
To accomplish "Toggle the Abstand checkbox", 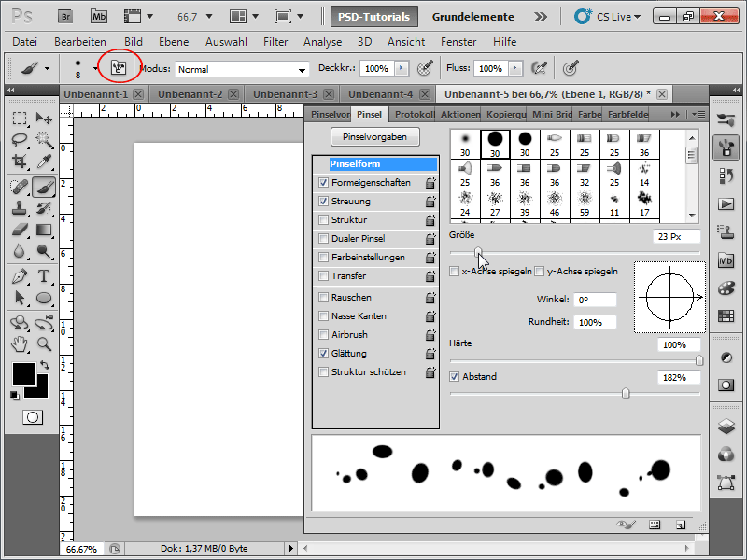I will pyautogui.click(x=455, y=377).
